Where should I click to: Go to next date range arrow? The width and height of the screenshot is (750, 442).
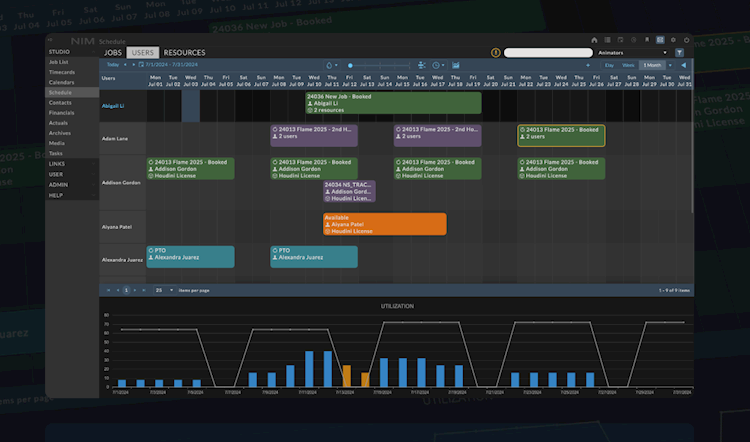point(133,65)
